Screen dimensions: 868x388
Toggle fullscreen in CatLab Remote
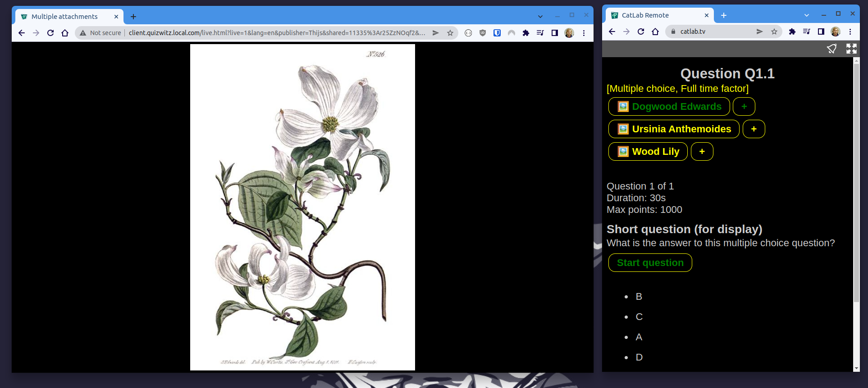(851, 49)
